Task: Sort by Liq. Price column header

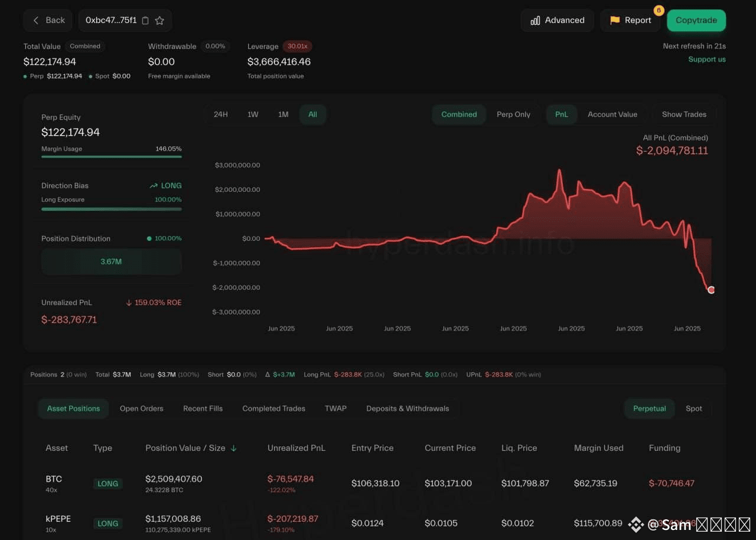Action: 519,448
